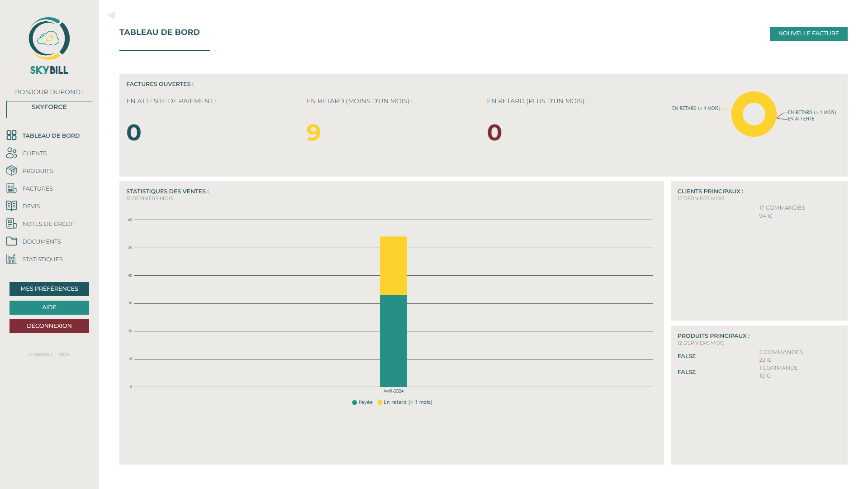Open the Documents menu entry
Viewport: 868px width, 489px height.
42,241
